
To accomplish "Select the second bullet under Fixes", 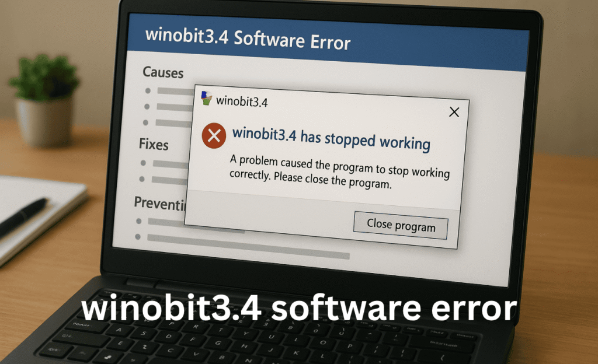I will coord(164,179).
